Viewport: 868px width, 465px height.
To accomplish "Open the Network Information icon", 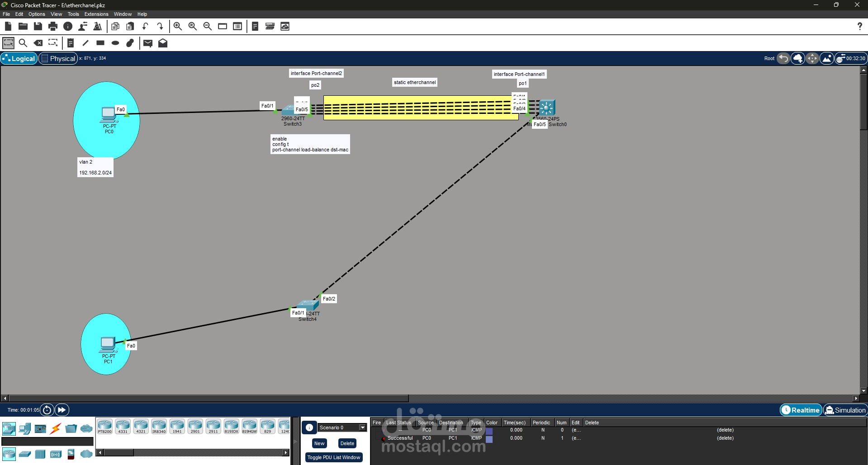I will [68, 26].
